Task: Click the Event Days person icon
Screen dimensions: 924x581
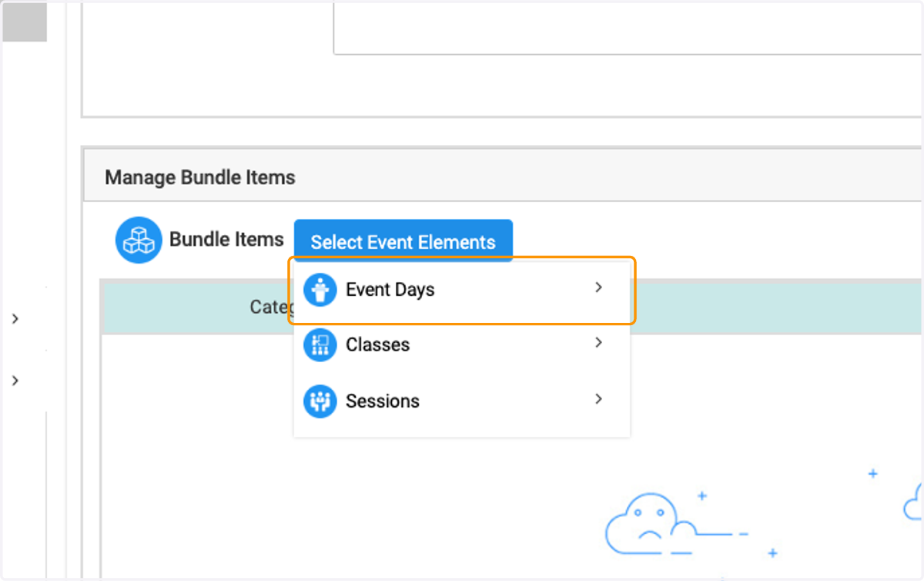Action: point(320,290)
